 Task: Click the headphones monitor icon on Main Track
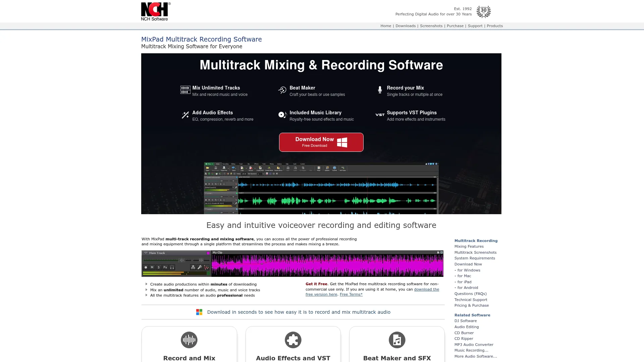click(x=172, y=267)
